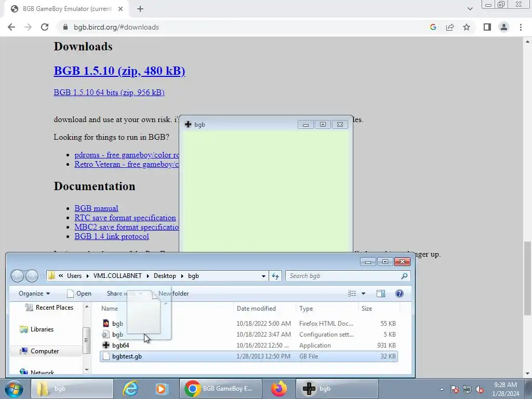This screenshot has height=399, width=532.
Task: Select the bgbtest.gb file
Action: point(249,356)
